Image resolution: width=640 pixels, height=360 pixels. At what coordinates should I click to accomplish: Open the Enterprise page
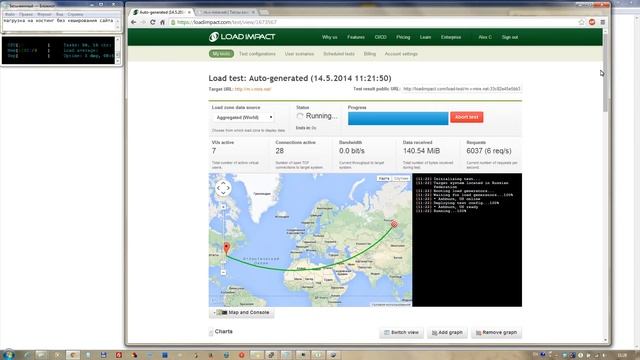451,37
